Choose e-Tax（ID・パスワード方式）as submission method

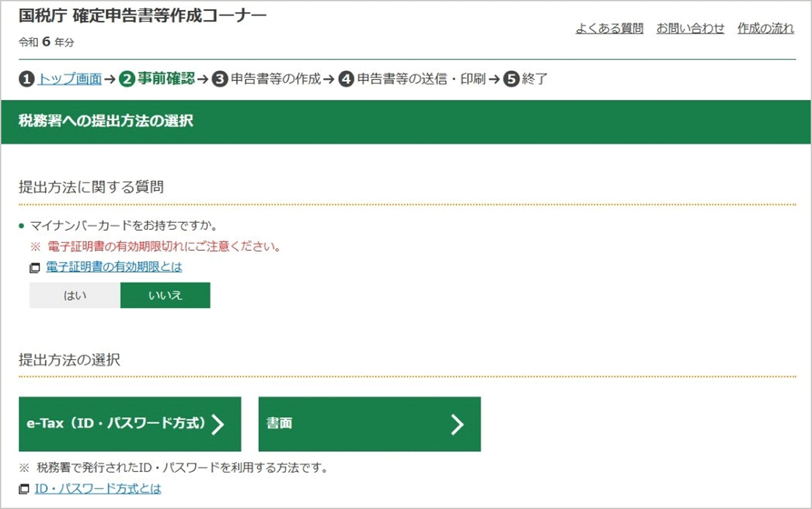(x=130, y=424)
